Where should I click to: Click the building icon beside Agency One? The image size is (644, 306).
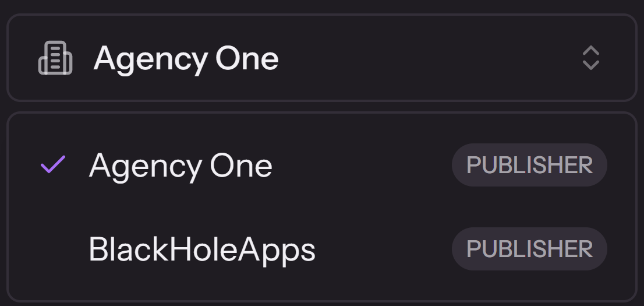click(55, 58)
